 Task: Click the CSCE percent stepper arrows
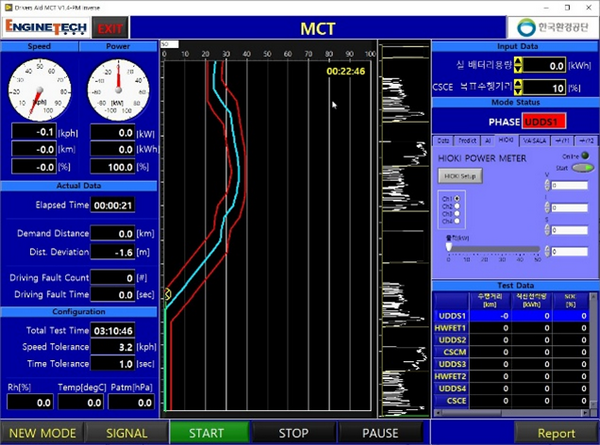[518, 87]
